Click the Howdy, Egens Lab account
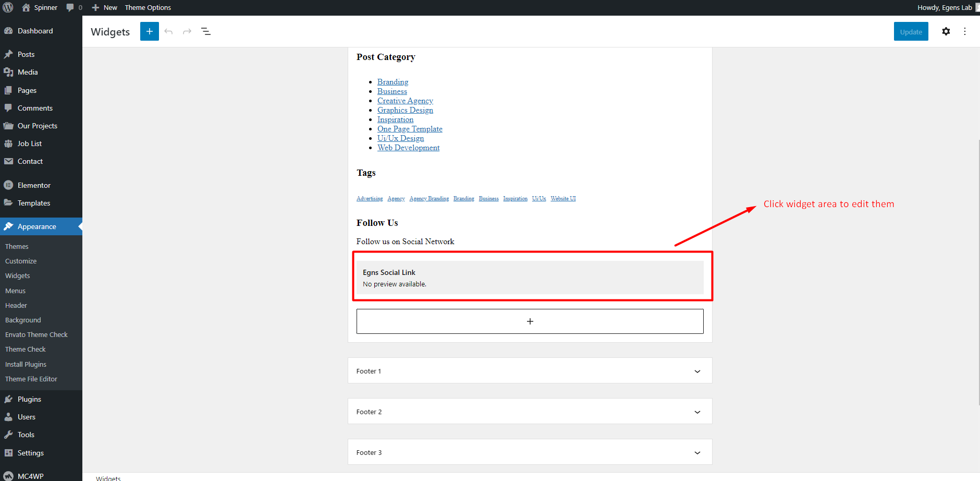The height and width of the screenshot is (481, 980). pyautogui.click(x=945, y=8)
